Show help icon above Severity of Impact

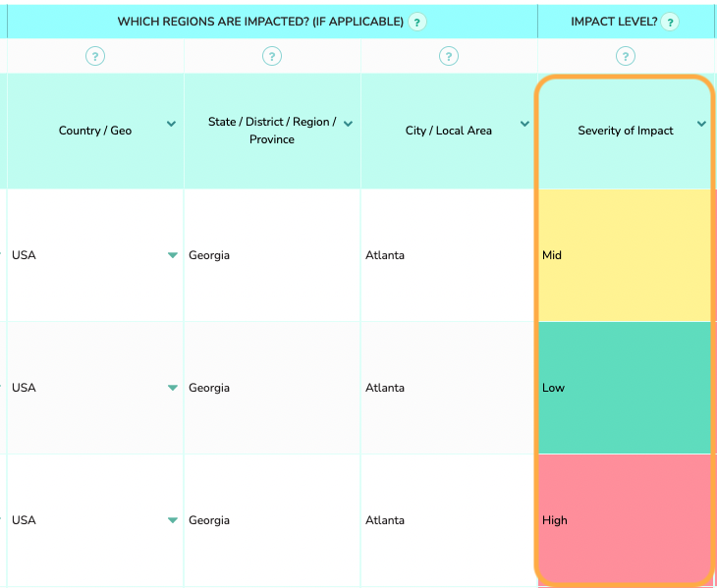pos(626,56)
